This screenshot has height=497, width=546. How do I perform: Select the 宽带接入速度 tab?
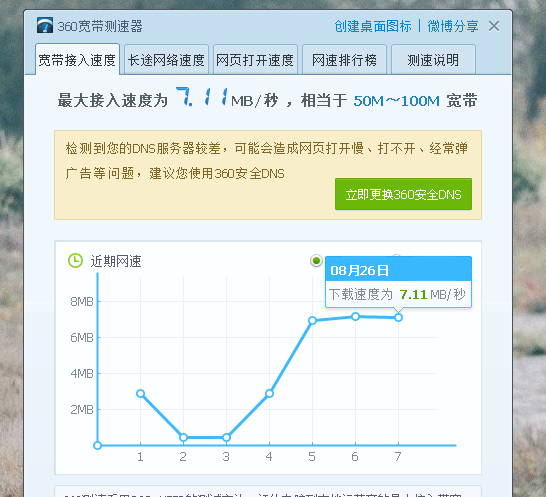[77, 60]
